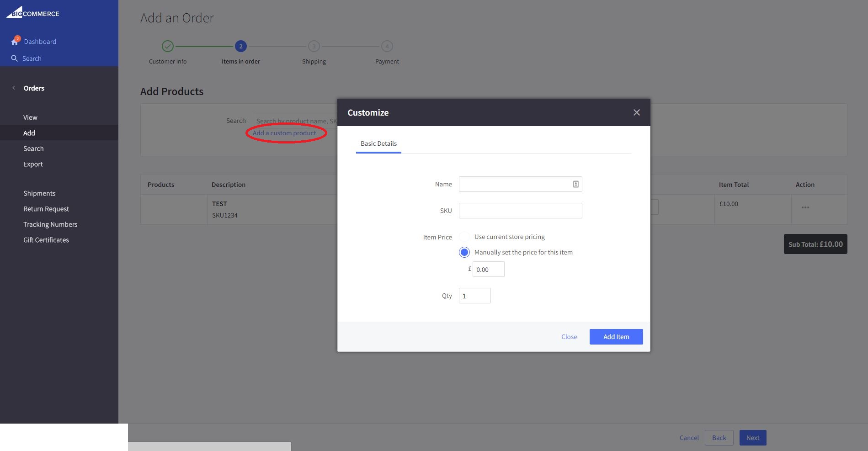Select Manually set the price for this item
The height and width of the screenshot is (451, 868).
[464, 252]
